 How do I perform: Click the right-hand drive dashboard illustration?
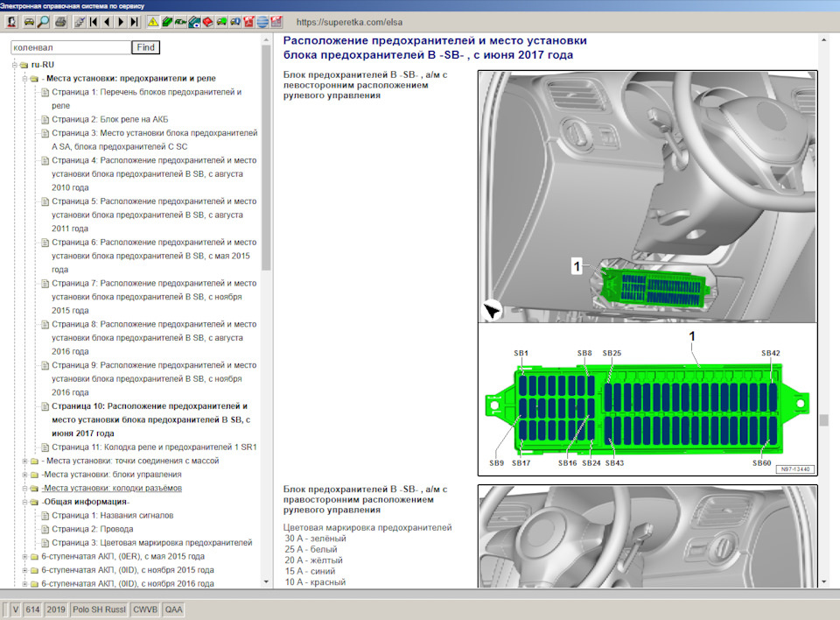pos(647,536)
